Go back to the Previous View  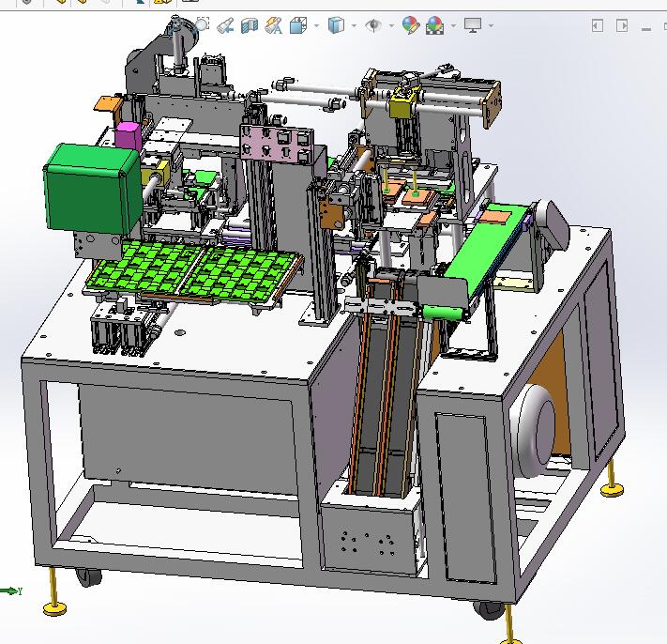(x=225, y=25)
